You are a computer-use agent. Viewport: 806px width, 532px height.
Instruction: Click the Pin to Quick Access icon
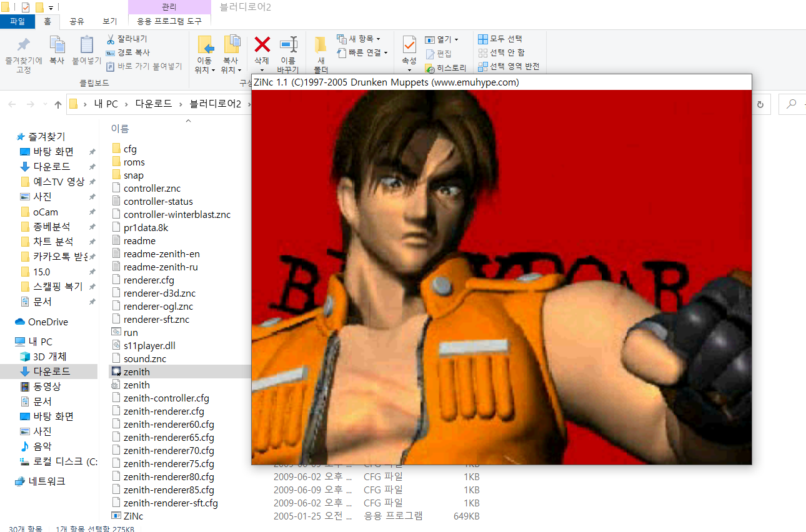click(24, 46)
